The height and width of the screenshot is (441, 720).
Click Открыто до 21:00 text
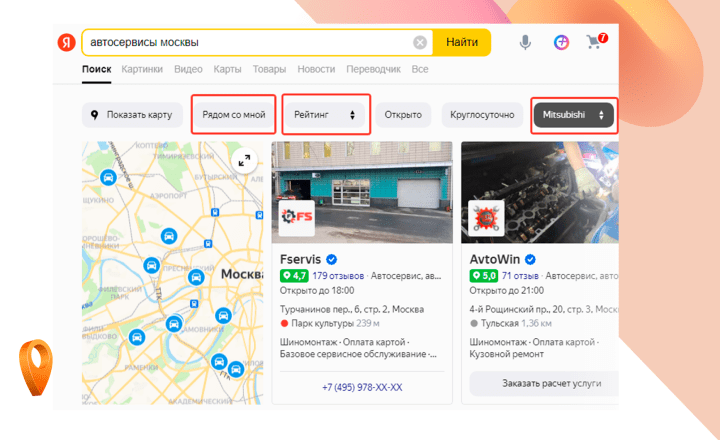(x=506, y=290)
